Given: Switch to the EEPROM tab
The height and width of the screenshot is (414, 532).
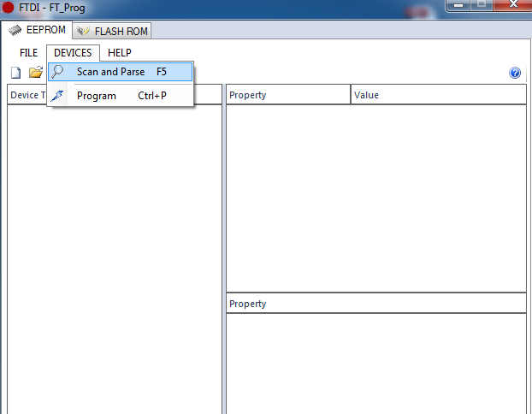Looking at the screenshot, I should coord(37,30).
